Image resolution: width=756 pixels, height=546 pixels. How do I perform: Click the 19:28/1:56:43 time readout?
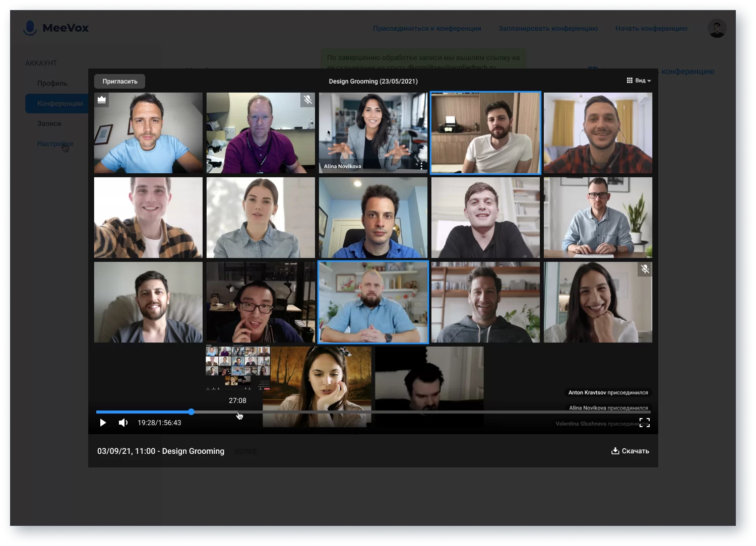pyautogui.click(x=159, y=423)
